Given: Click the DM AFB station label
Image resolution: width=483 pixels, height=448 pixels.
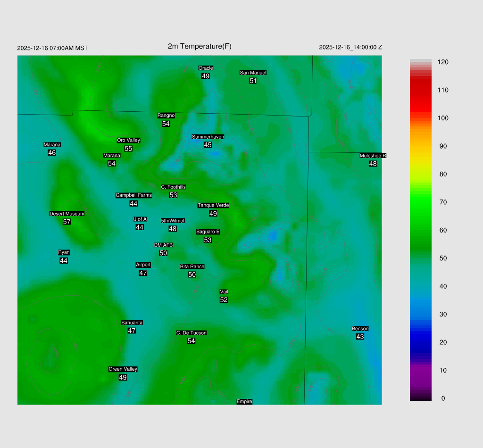Looking at the screenshot, I should (x=163, y=245).
